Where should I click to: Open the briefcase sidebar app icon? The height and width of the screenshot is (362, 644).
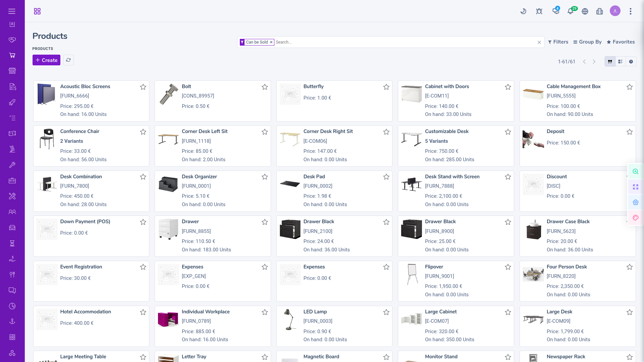click(12, 181)
